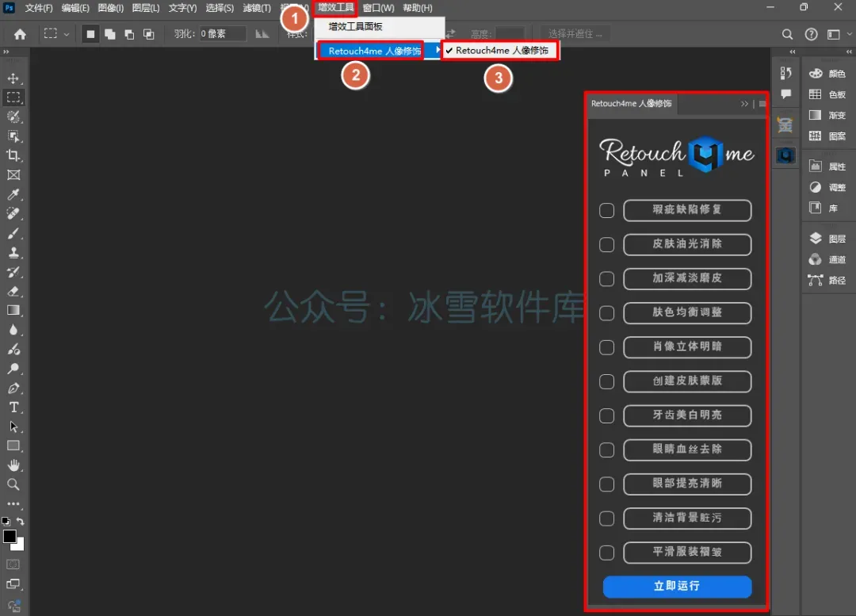
Task: Select the Object Selection tool
Action: [13, 136]
